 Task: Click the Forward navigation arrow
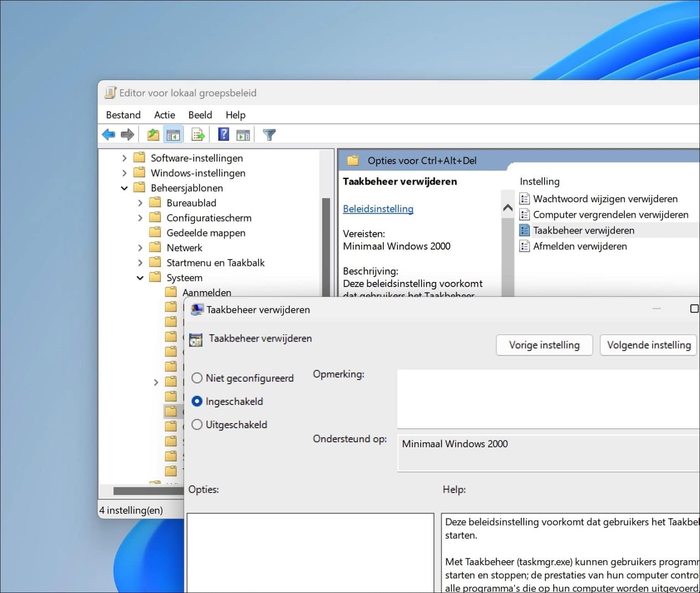(128, 134)
